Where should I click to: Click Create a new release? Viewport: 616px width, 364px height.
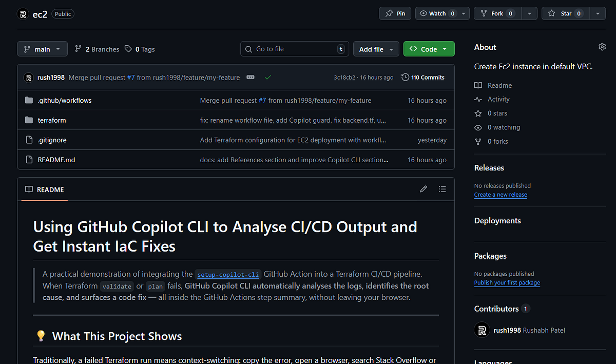tap(500, 195)
